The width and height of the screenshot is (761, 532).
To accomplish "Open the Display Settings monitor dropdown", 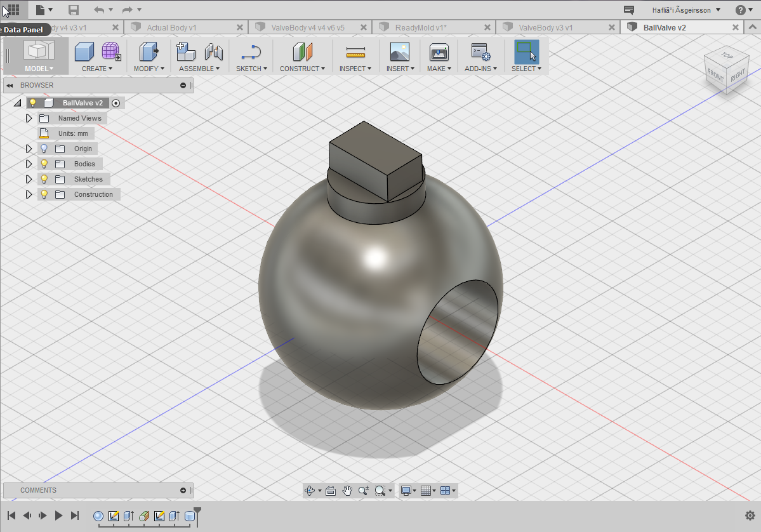I will click(408, 491).
